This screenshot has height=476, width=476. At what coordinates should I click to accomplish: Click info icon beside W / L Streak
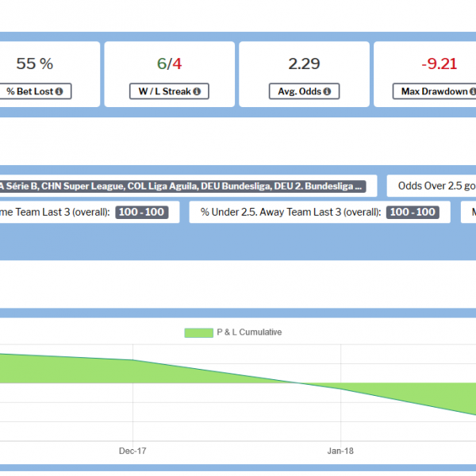tap(196, 92)
